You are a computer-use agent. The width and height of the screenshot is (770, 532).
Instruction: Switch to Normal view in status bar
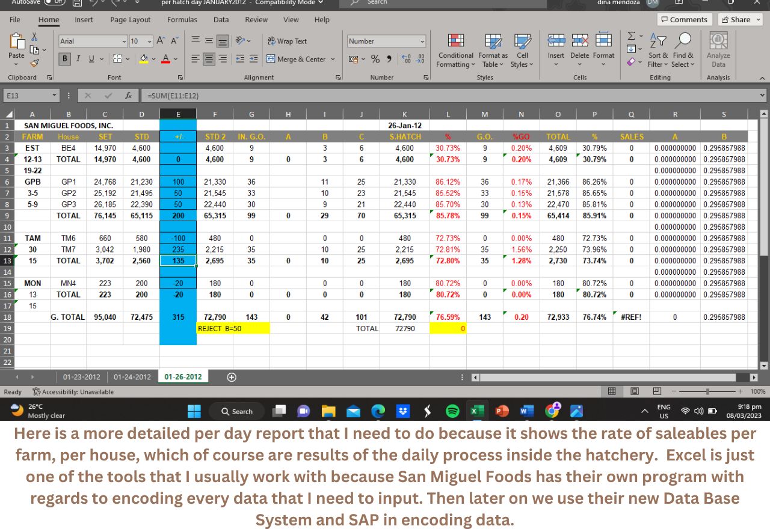coord(612,391)
